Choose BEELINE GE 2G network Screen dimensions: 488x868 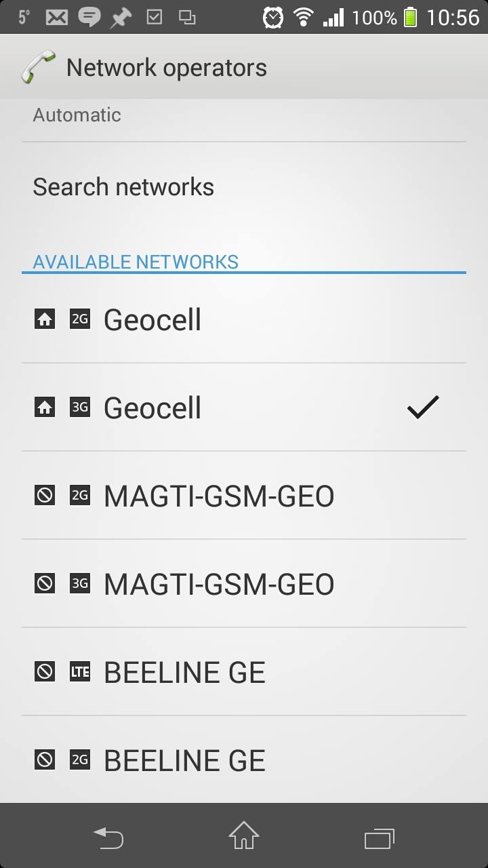pos(244,760)
